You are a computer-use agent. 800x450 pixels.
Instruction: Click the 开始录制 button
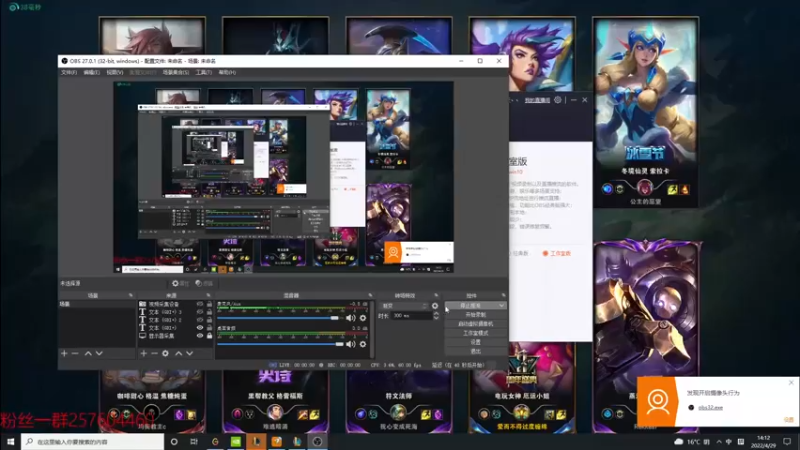coord(476,315)
